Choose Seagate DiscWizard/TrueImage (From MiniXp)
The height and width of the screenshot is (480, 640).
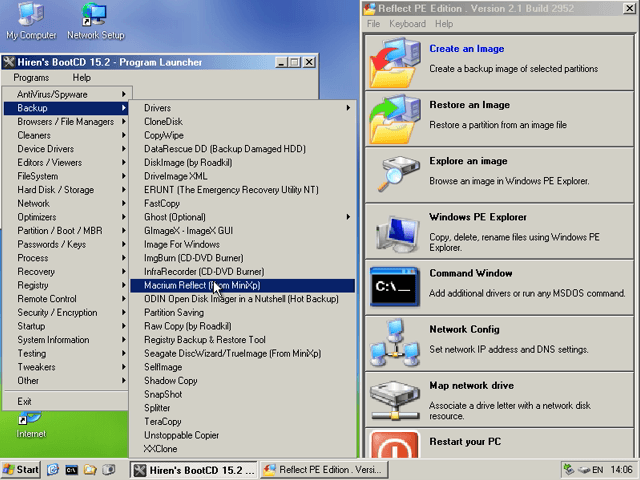242,353
